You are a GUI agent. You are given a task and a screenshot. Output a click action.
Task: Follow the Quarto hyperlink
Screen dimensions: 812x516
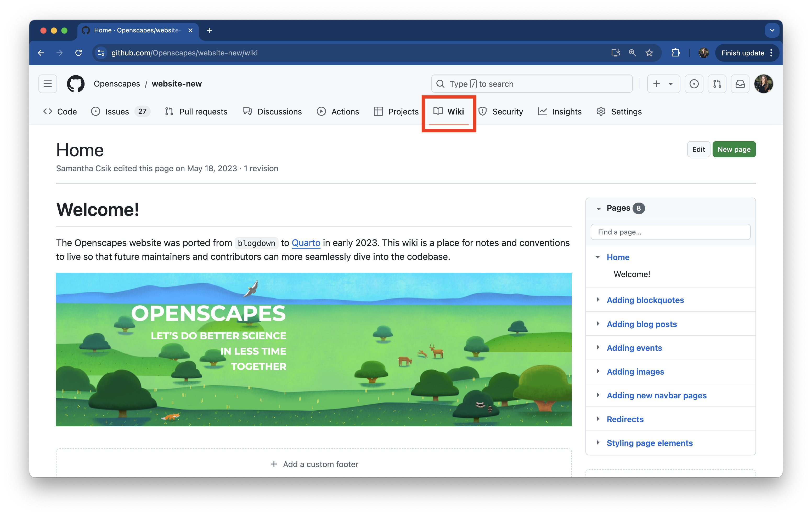pyautogui.click(x=306, y=243)
